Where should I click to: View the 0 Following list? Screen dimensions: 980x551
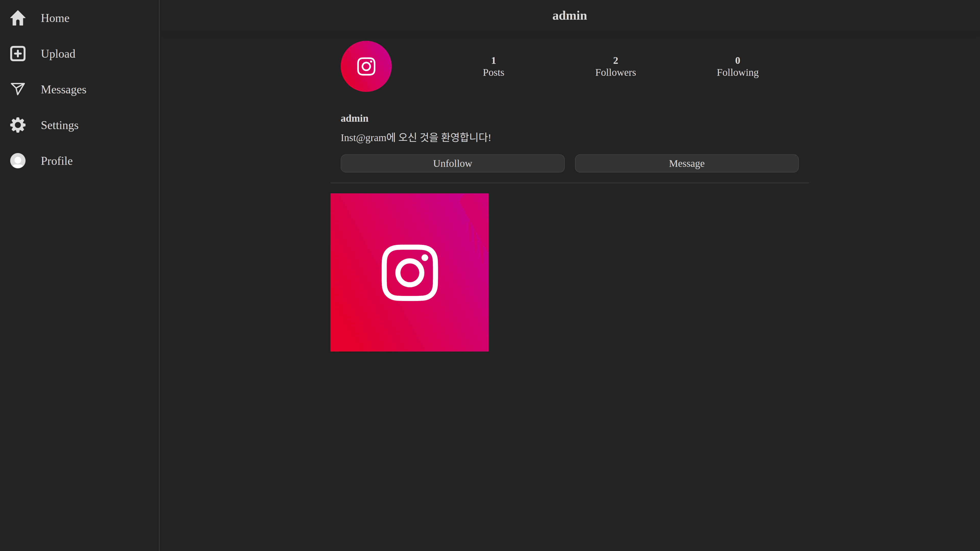click(738, 67)
